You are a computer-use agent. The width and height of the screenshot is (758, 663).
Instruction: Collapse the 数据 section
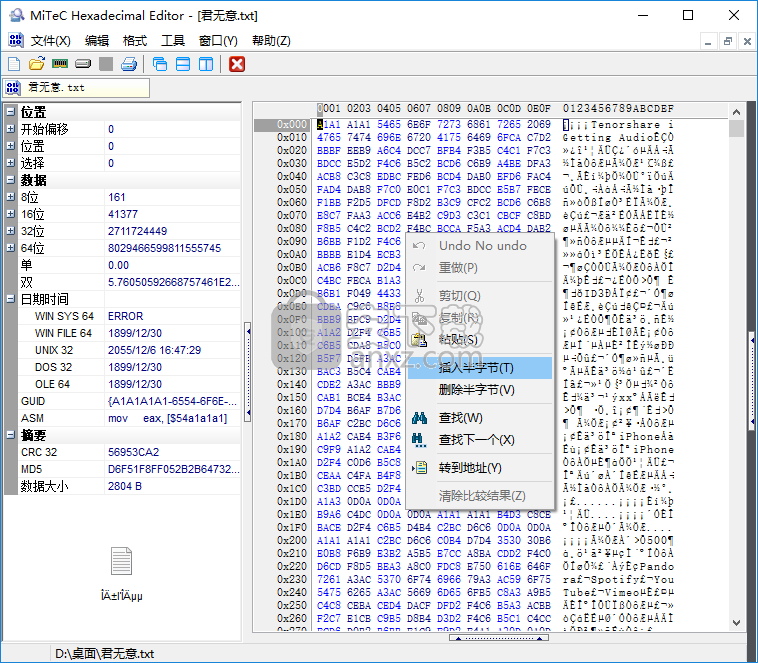(11, 180)
